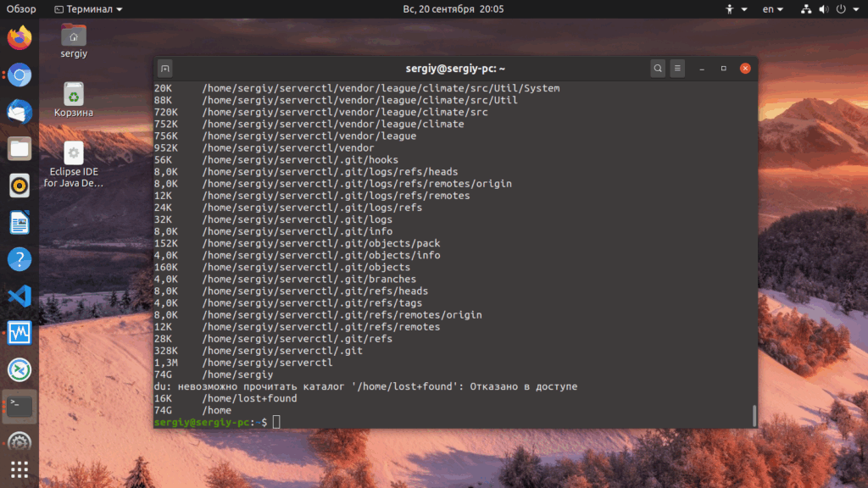868x488 pixels.
Task: Open the en keyboard layout dropdown
Action: (x=773, y=8)
